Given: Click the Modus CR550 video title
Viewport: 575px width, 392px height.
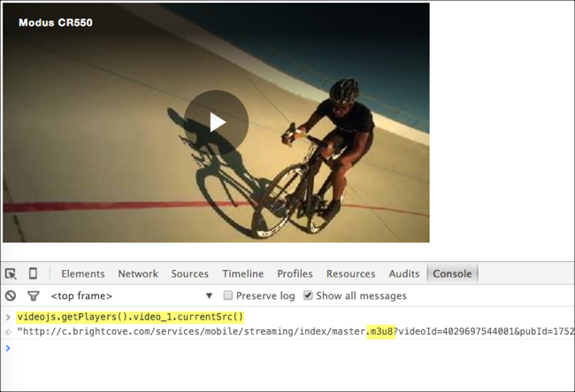Looking at the screenshot, I should (55, 22).
